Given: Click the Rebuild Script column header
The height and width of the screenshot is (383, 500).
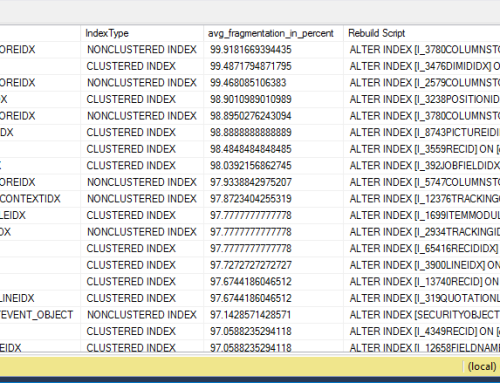Looking at the screenshot, I should click(x=422, y=33).
